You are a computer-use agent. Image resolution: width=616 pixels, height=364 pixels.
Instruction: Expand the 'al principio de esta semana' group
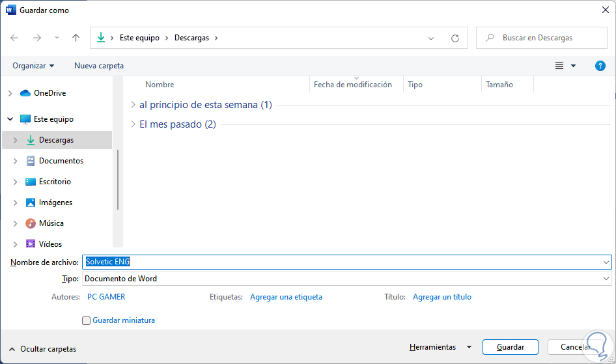click(x=133, y=105)
